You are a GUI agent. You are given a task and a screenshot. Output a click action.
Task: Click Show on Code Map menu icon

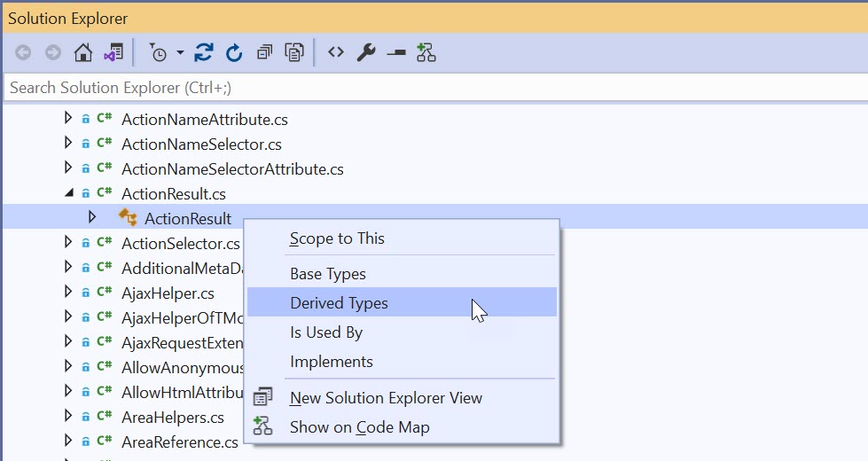coord(262,426)
